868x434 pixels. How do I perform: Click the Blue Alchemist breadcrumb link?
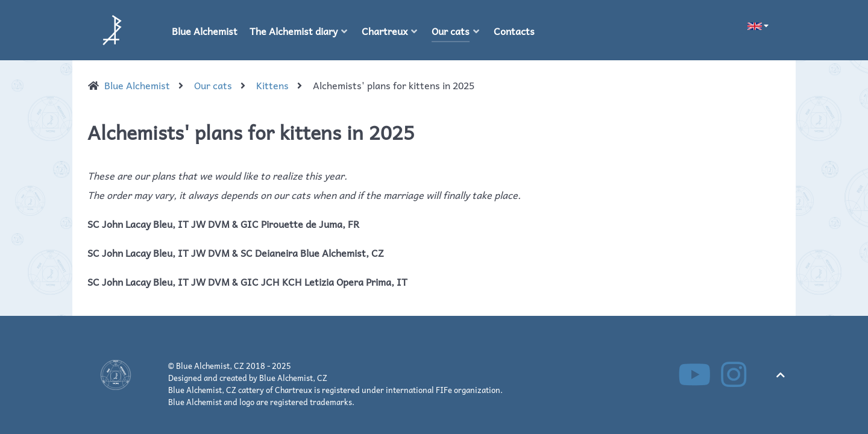[137, 86]
